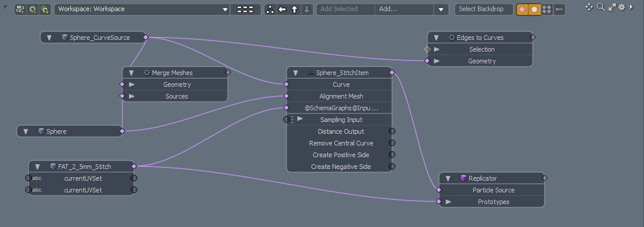The width and height of the screenshot is (644, 227).
Task: Click the diagonal arrows maximize view icon
Action: point(612,7)
